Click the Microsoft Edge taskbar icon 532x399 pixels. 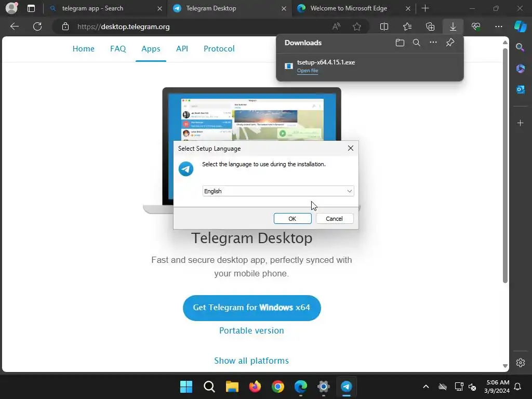301,387
